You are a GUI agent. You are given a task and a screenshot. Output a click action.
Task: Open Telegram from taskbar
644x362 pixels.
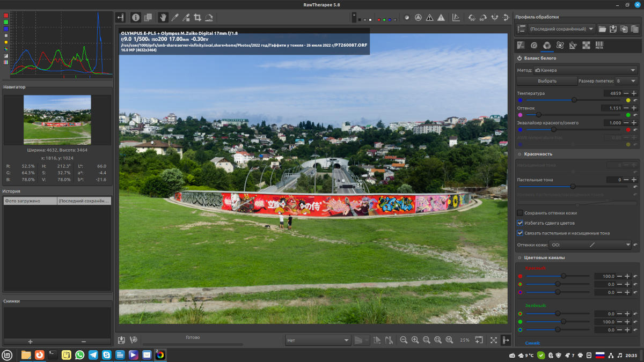[x=93, y=354]
